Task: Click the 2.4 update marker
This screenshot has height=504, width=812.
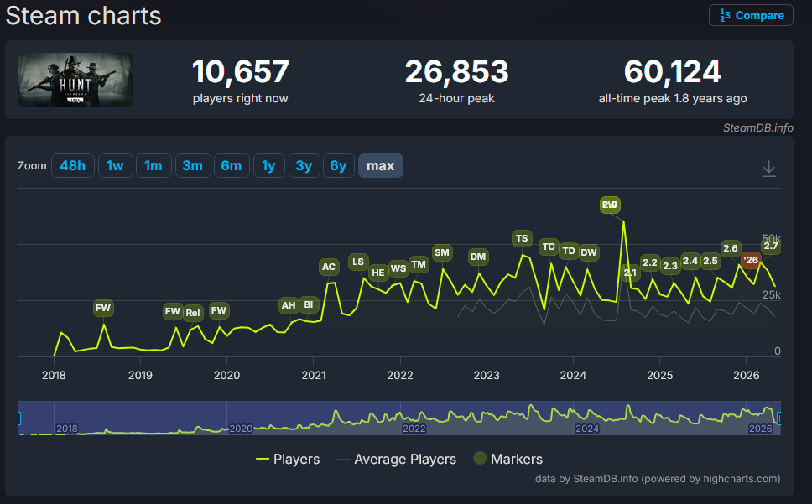Action: [690, 261]
